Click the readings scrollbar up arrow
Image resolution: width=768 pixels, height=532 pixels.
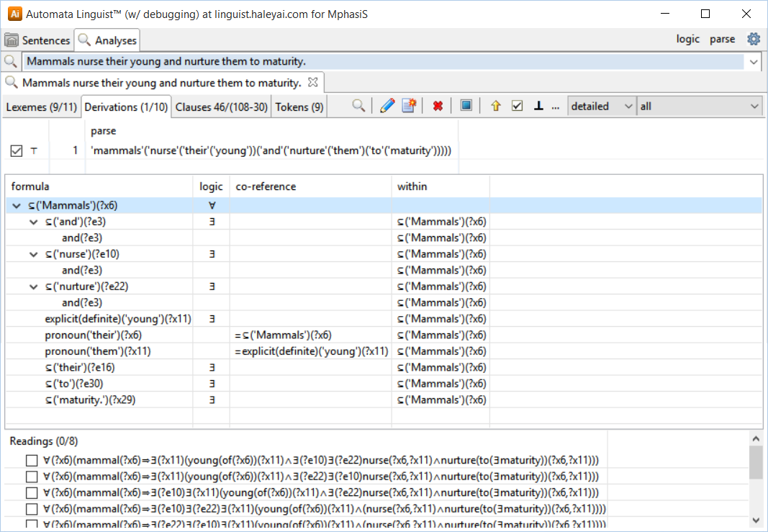coord(756,438)
